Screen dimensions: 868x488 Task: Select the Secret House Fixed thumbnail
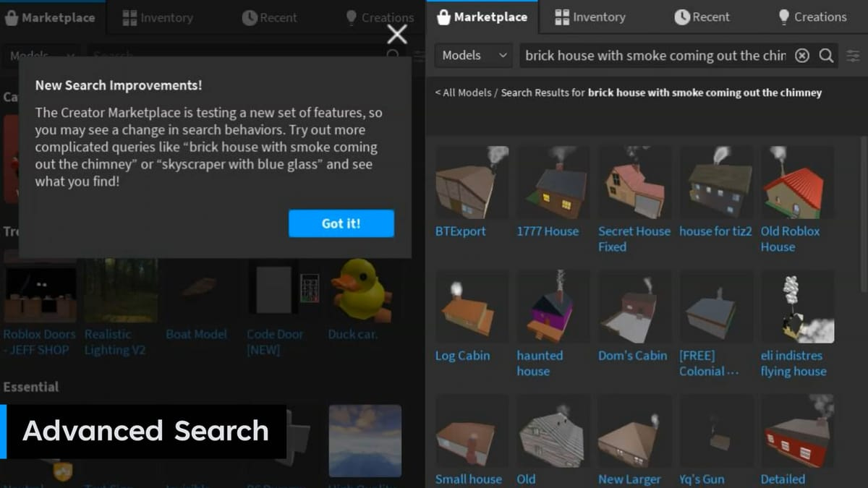pyautogui.click(x=634, y=182)
